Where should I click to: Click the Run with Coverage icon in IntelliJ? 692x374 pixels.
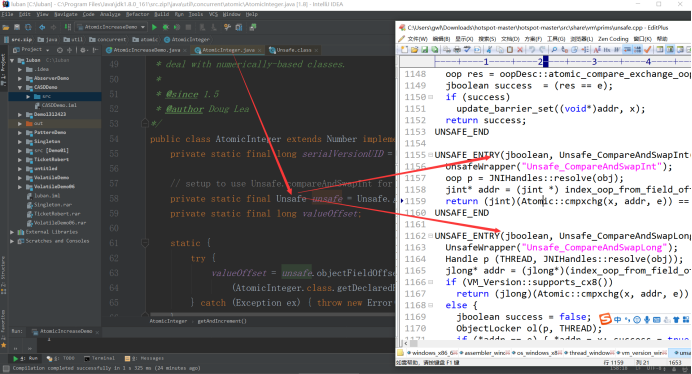177,27
